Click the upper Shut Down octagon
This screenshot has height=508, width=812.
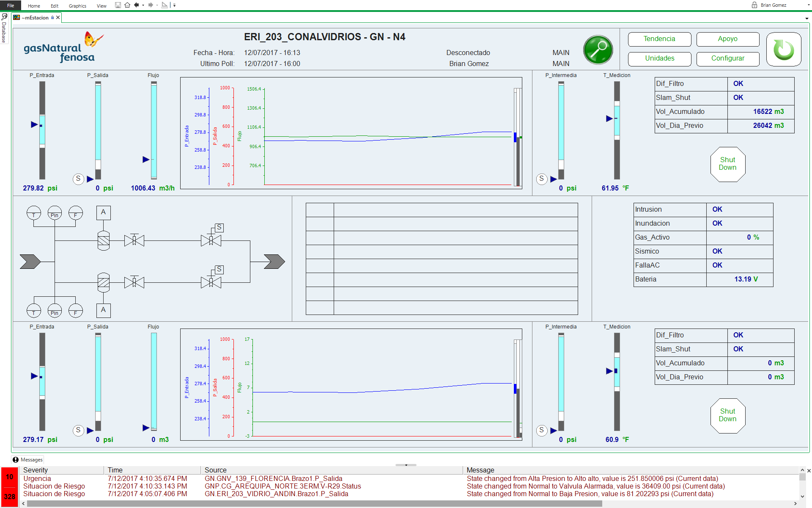727,164
